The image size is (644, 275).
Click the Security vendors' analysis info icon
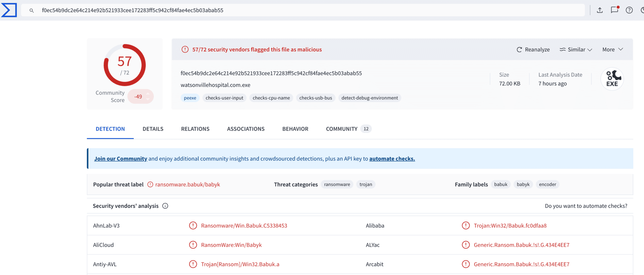pos(165,206)
